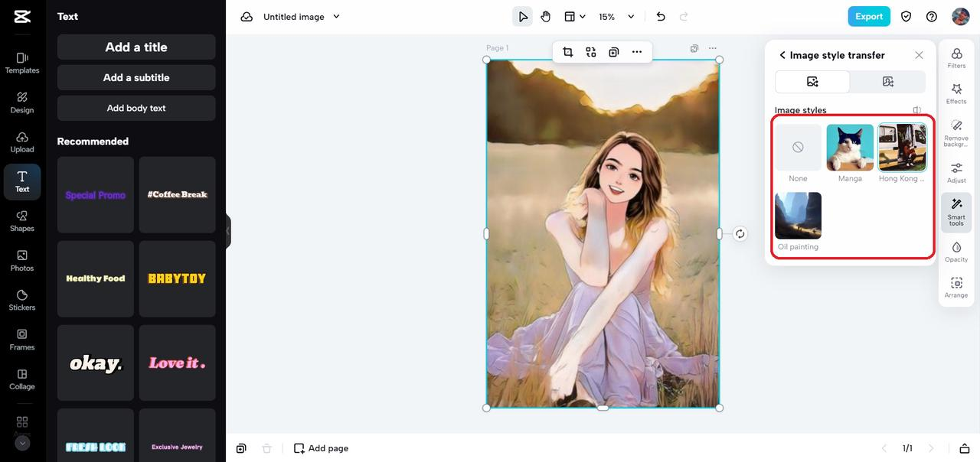Open the Frames sidebar panel

(x=22, y=340)
